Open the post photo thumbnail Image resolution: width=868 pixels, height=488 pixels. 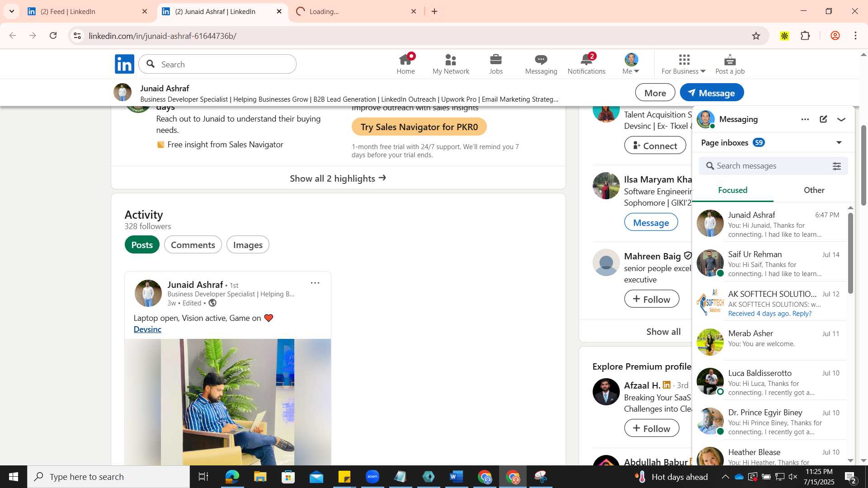click(x=227, y=402)
